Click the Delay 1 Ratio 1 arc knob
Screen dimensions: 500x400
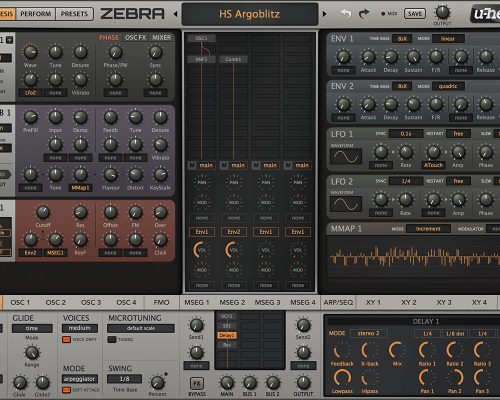click(427, 351)
